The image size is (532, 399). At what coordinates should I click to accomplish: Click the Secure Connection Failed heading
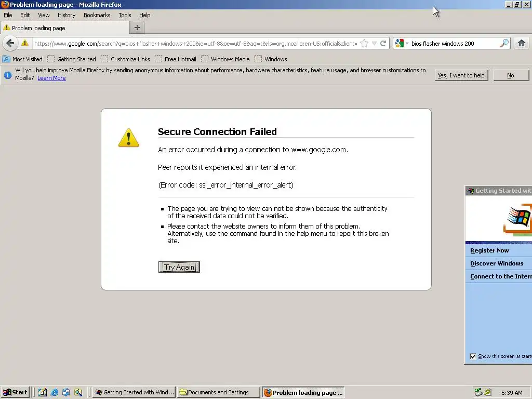point(217,131)
